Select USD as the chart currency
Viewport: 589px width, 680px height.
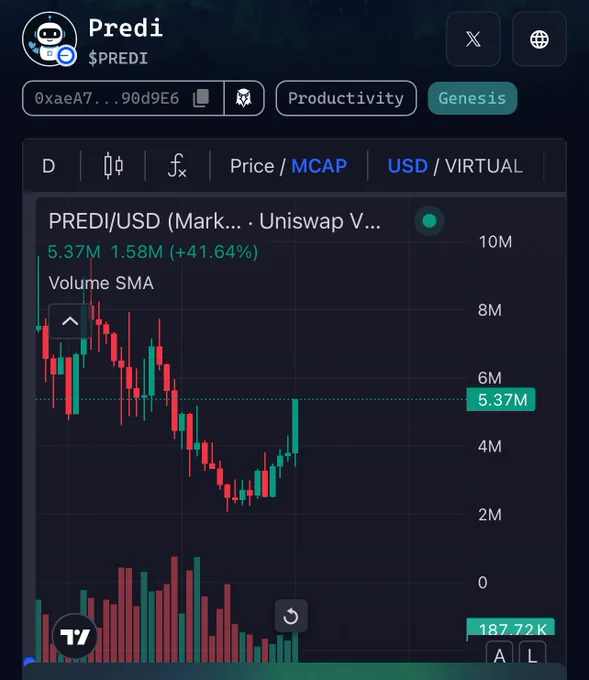408,166
